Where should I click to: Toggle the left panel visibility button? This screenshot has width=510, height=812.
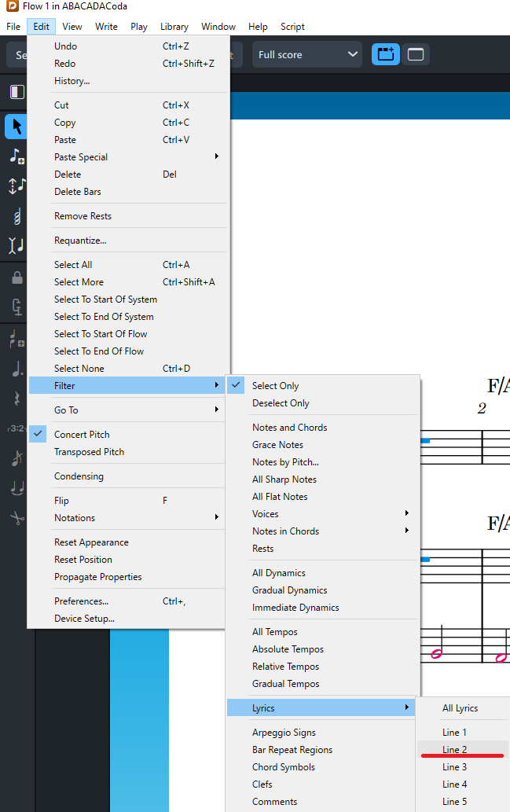(17, 92)
